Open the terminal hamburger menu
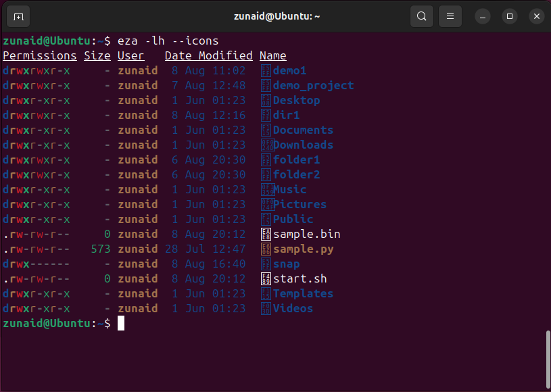551x392 pixels. 450,16
